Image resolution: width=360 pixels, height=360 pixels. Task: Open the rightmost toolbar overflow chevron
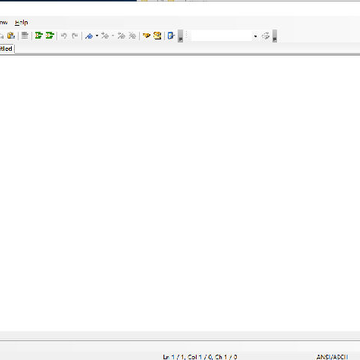pyautogui.click(x=275, y=36)
